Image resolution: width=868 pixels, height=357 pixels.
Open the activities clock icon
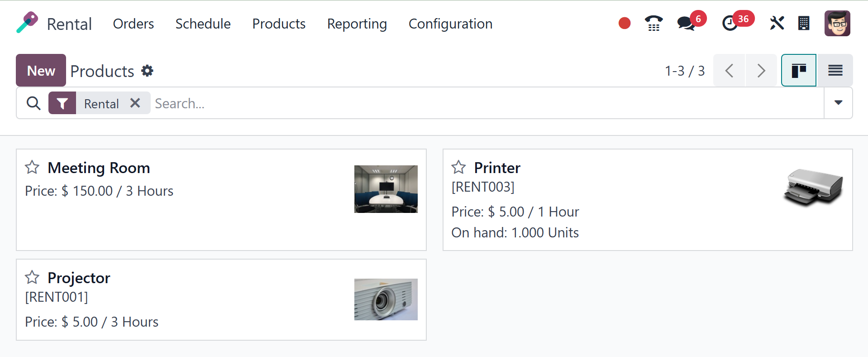click(x=730, y=23)
